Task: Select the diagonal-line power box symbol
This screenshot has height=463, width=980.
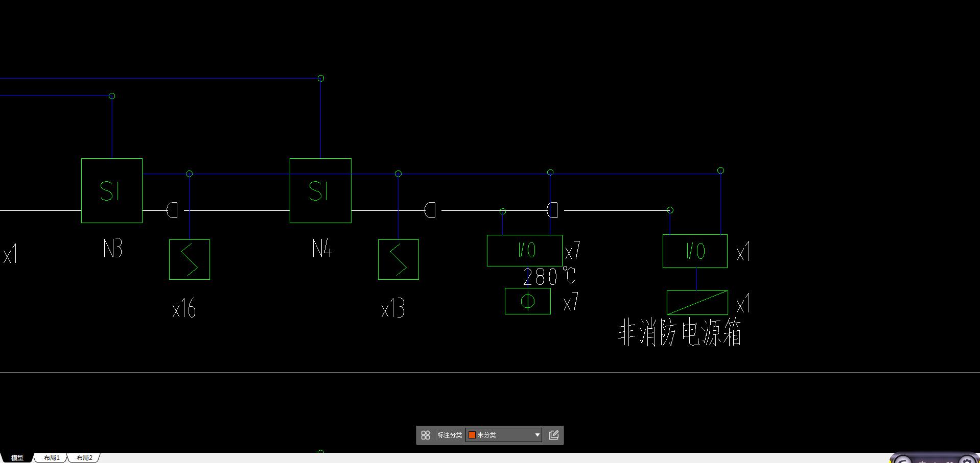Action: tap(697, 303)
